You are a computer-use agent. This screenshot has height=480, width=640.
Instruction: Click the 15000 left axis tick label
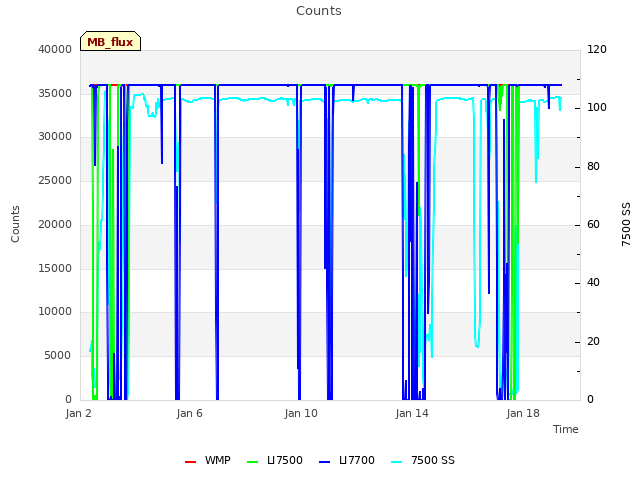click(55, 268)
